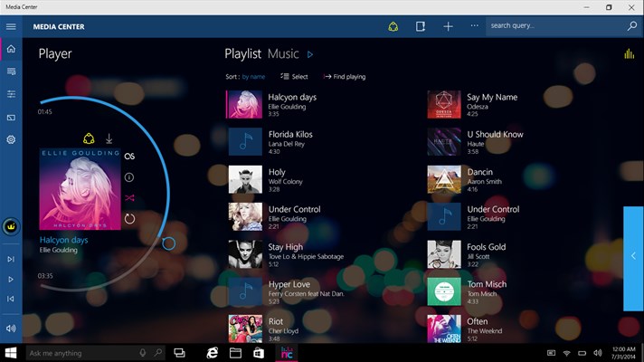The width and height of the screenshot is (644, 362).
Task: Open the hamburger navigation menu
Action: pyautogui.click(x=11, y=27)
